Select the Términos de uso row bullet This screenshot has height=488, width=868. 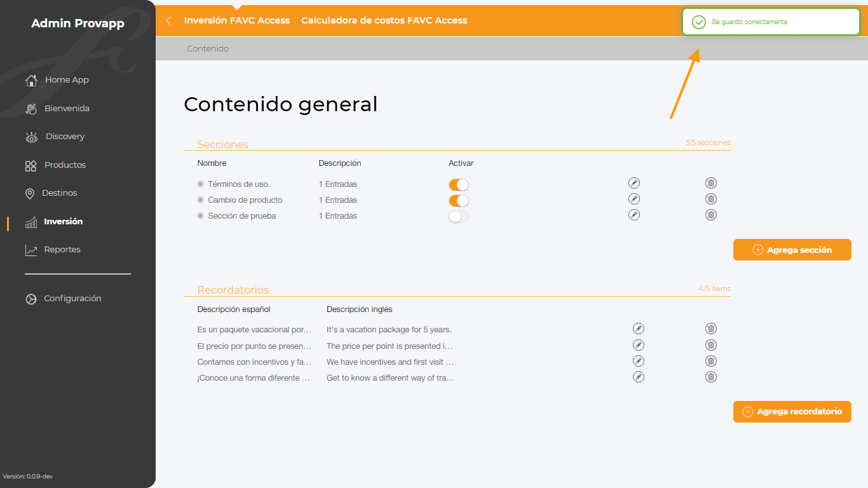[x=200, y=184]
